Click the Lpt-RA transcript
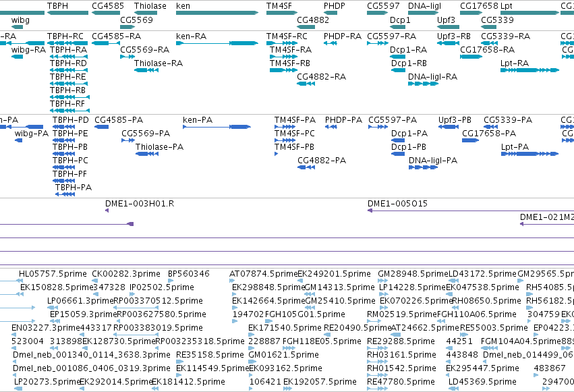This screenshot has width=574, height=392. (529, 70)
